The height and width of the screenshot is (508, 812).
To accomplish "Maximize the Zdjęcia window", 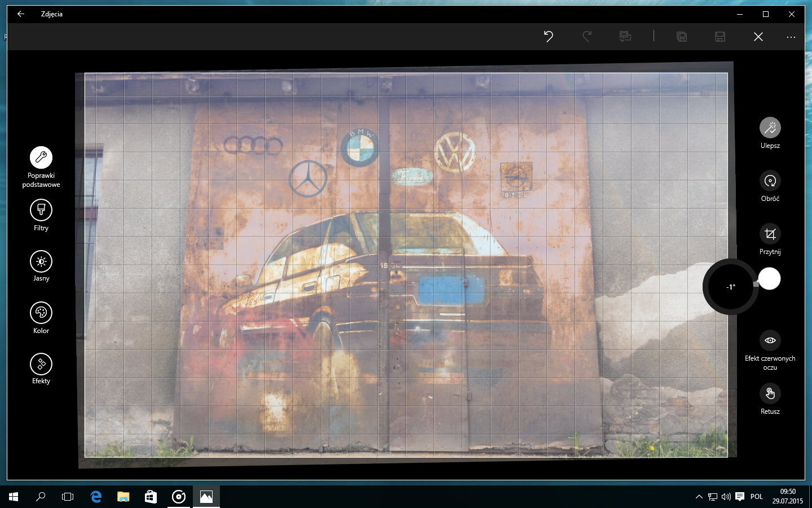I will click(766, 14).
